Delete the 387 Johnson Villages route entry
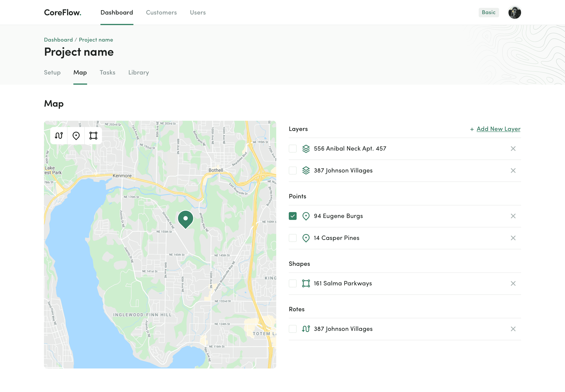Image resolution: width=565 pixels, height=392 pixels. (x=513, y=329)
